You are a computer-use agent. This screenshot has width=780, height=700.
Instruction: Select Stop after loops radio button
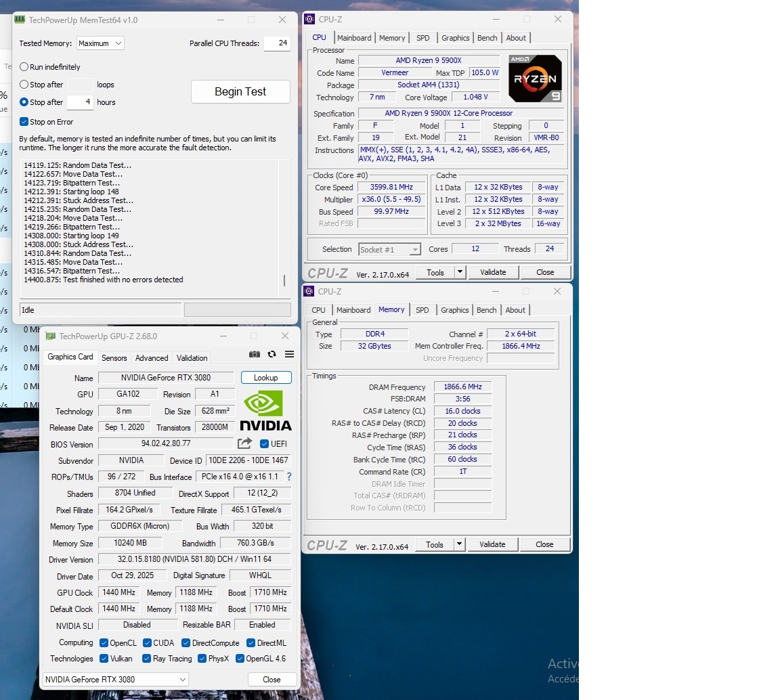24,85
